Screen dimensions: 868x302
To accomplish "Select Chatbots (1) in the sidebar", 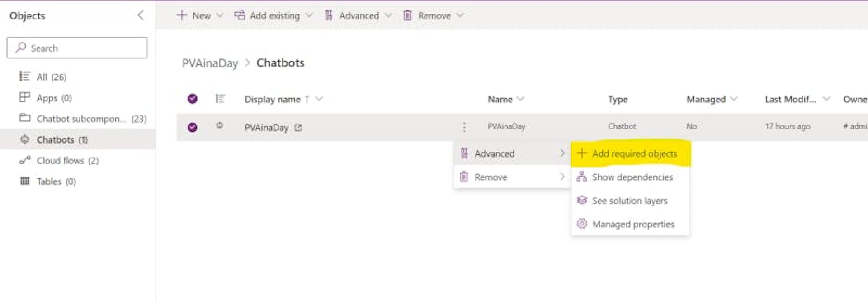I will click(x=78, y=139).
